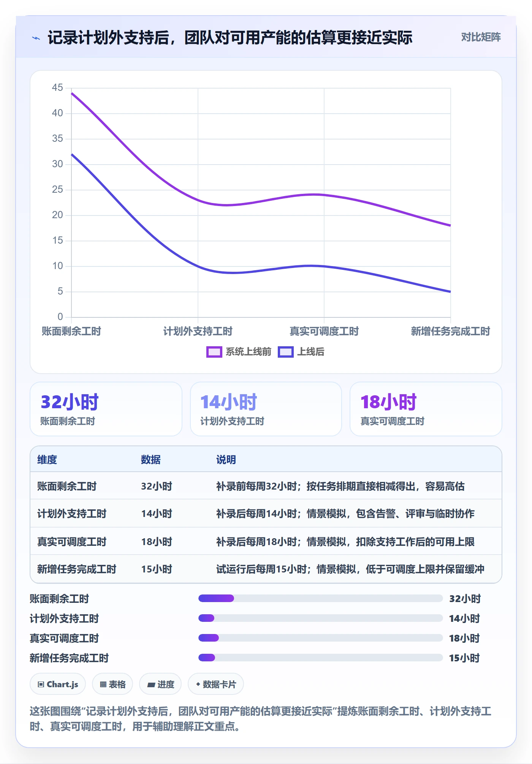Select the 数据卡片 tag

[x=216, y=684]
